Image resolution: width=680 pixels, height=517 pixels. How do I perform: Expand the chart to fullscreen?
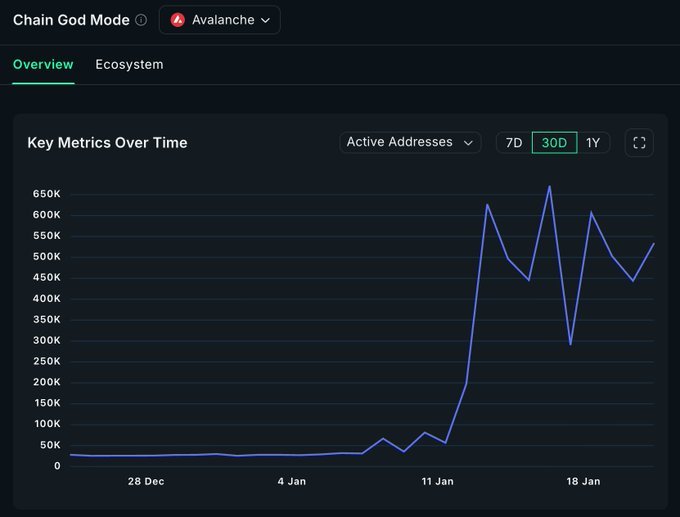click(x=639, y=143)
